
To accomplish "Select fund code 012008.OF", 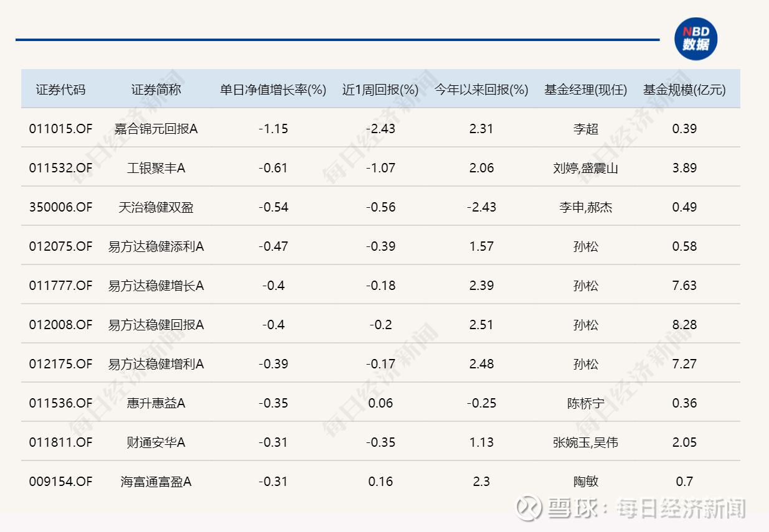I will (x=60, y=325).
